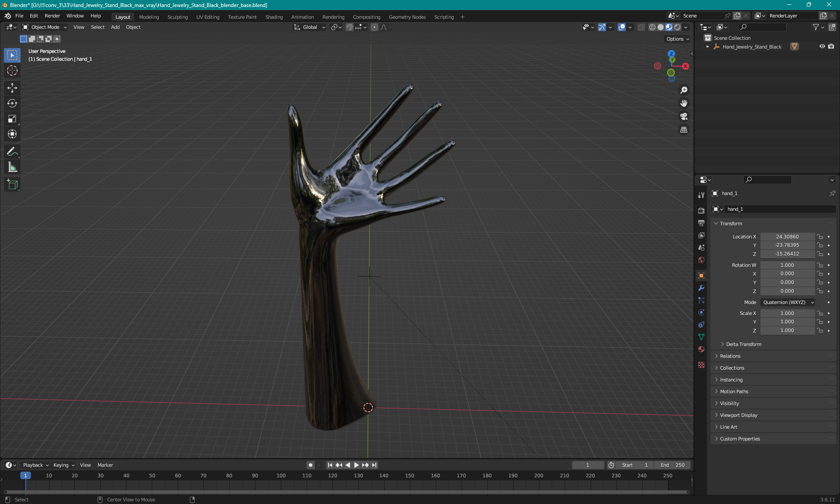Switch to solid shading
The width and height of the screenshot is (840, 504).
(x=661, y=27)
